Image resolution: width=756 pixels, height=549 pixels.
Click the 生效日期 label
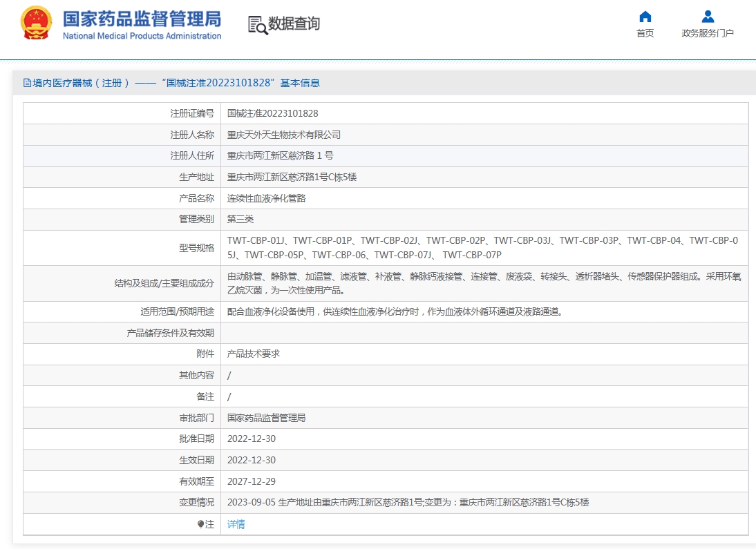[x=196, y=460]
